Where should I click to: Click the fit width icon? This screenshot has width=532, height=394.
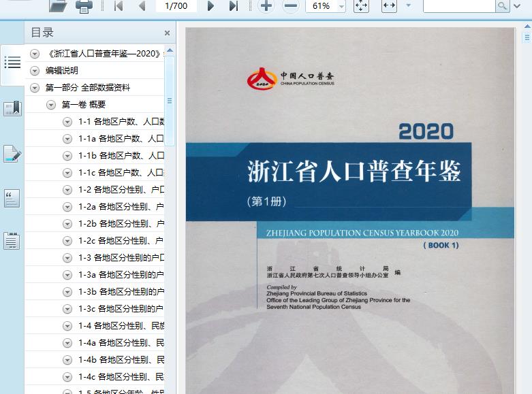[x=389, y=6]
